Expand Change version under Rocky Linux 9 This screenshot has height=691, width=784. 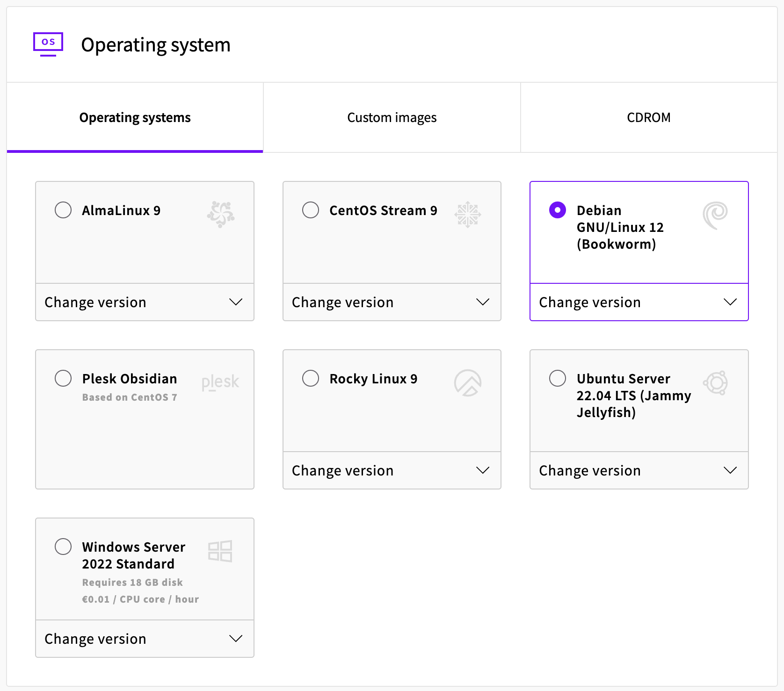392,470
